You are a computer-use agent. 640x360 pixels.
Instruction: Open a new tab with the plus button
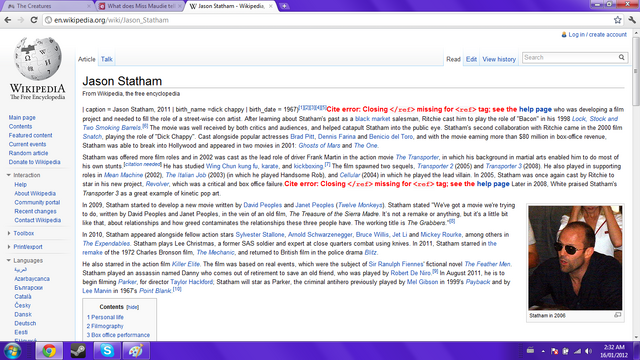click(284, 6)
